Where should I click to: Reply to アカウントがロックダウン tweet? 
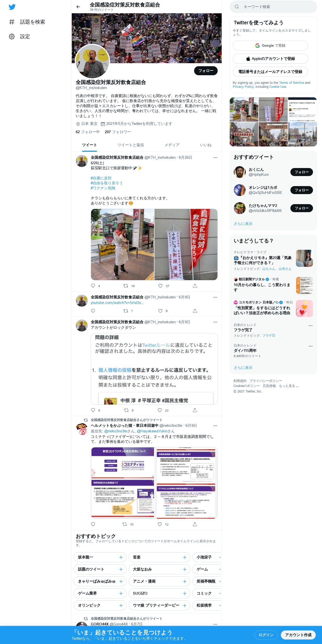pyautogui.click(x=93, y=410)
